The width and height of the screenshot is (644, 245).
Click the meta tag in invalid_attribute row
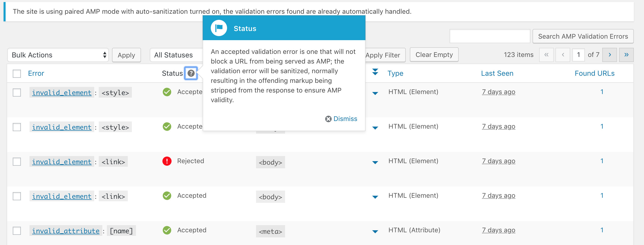click(270, 231)
